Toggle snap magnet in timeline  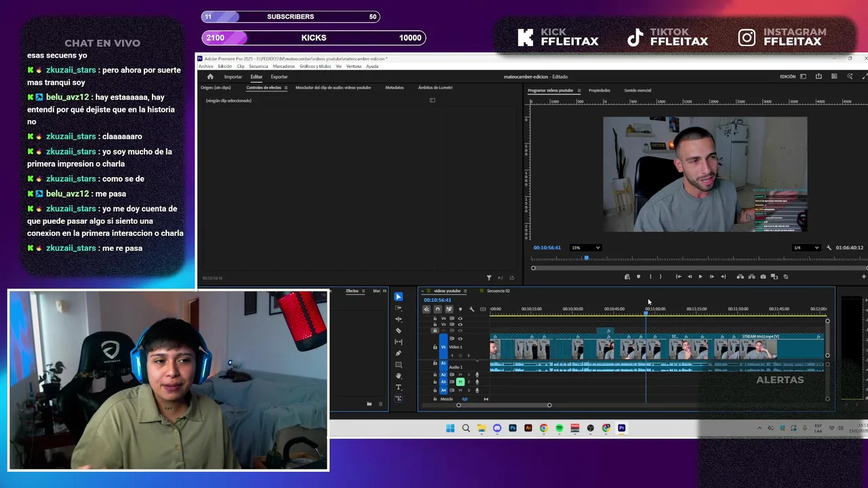point(437,309)
